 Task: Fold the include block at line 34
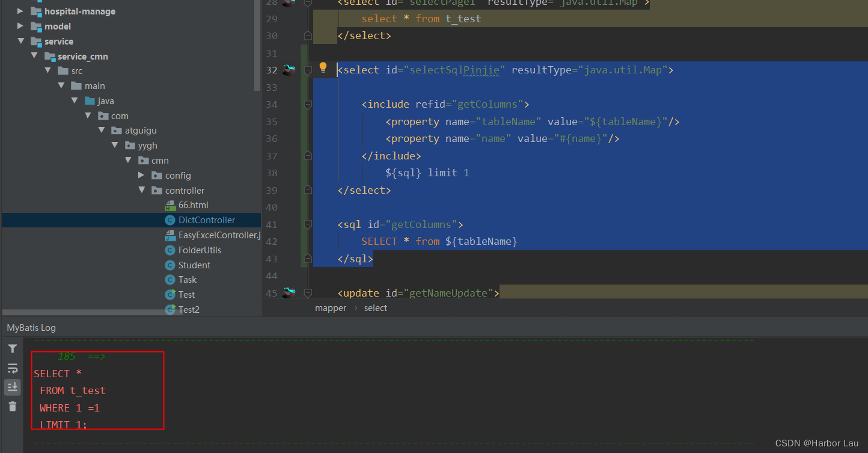tap(308, 105)
